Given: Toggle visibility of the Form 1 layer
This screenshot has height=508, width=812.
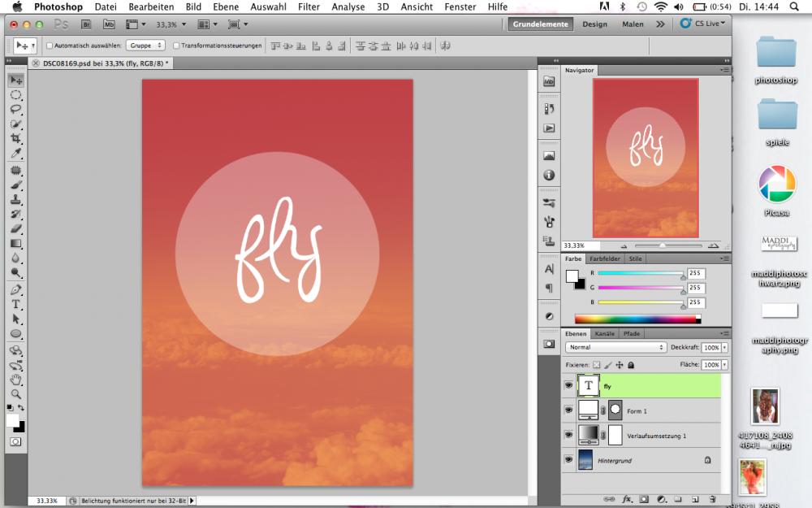Looking at the screenshot, I should pos(569,408).
